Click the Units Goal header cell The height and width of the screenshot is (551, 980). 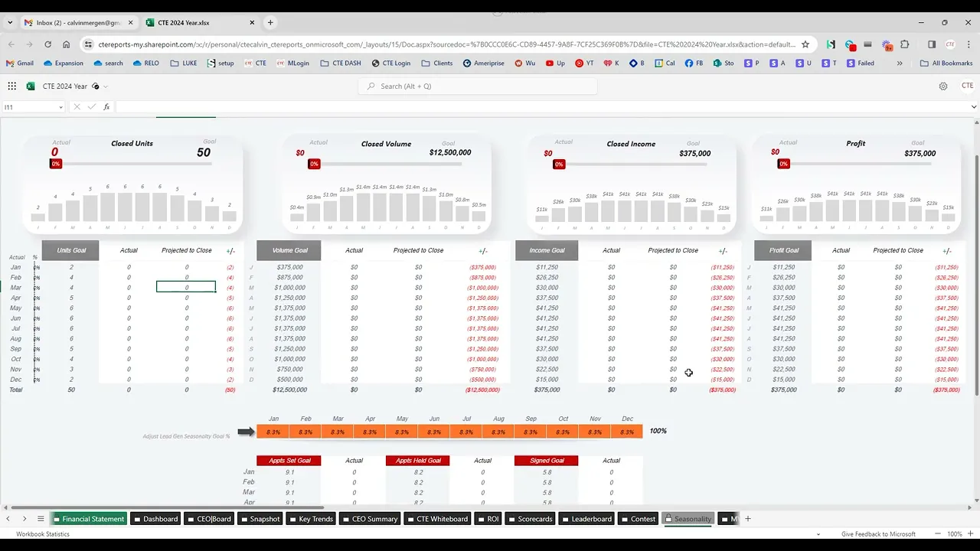[70, 250]
